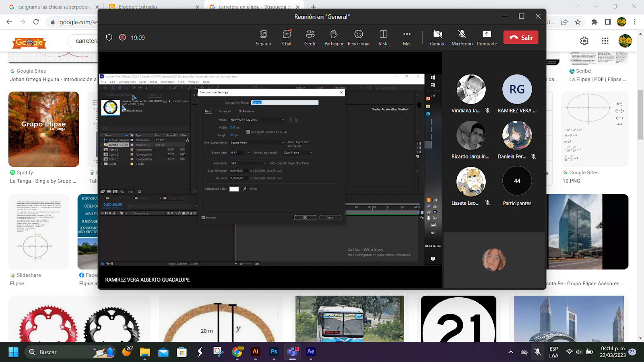Open Chrome's tab search chevron
Image resolution: width=644 pixels, height=362 pixels.
[x=577, y=6]
